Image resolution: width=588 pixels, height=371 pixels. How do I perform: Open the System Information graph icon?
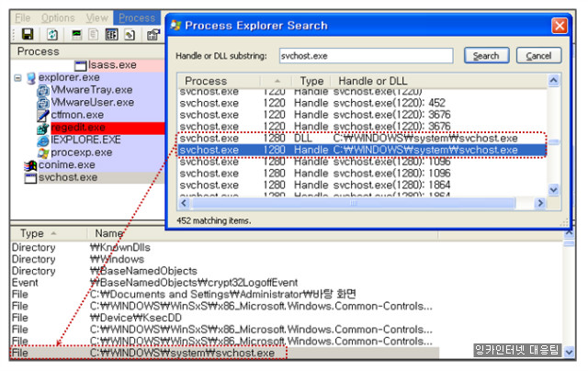77,35
